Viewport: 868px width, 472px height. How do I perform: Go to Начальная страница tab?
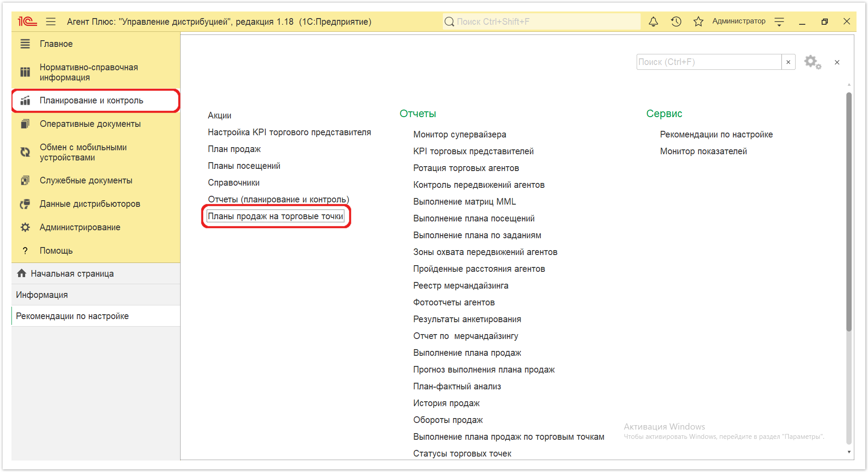point(96,274)
